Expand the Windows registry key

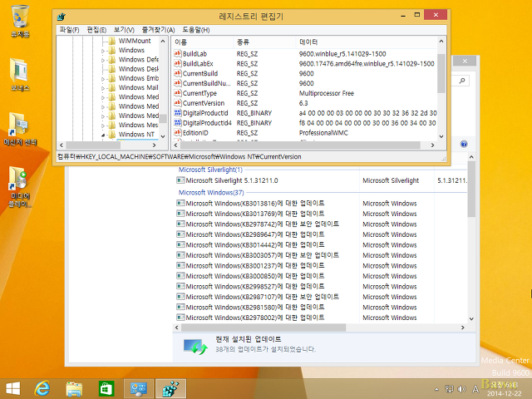(x=103, y=51)
